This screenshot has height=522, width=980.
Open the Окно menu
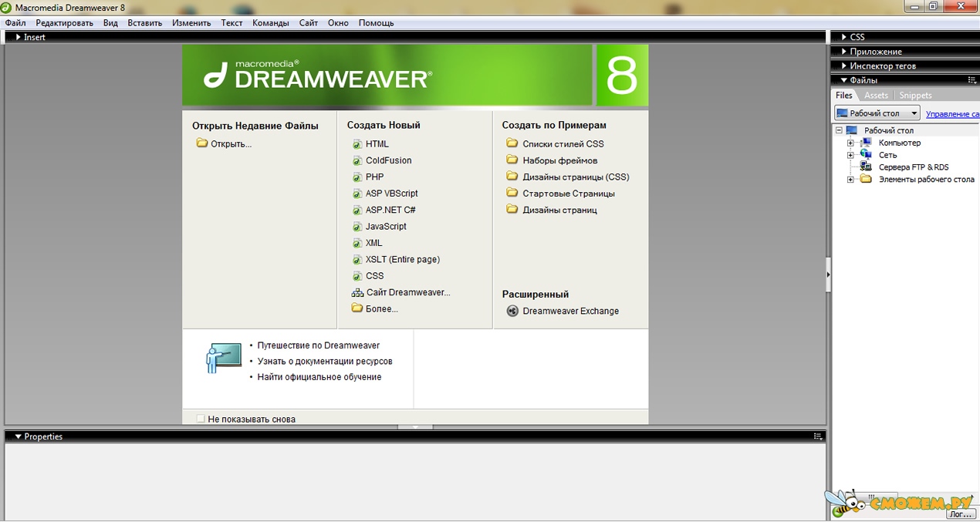338,23
